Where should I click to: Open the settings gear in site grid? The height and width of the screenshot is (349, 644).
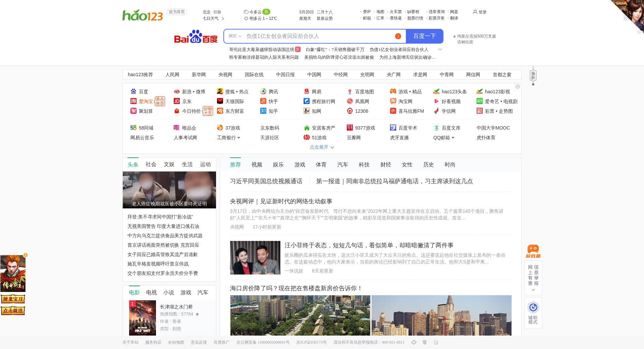[518, 87]
